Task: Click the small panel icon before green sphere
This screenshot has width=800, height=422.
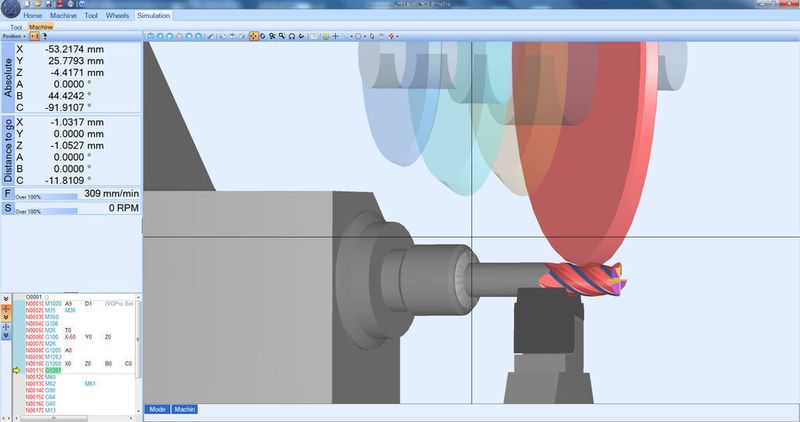Action: [x=314, y=36]
